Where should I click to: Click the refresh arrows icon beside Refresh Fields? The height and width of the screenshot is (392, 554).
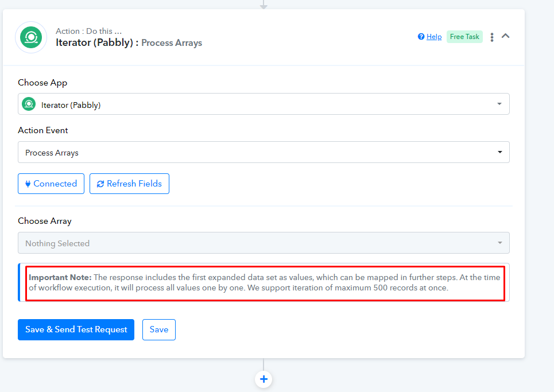100,184
